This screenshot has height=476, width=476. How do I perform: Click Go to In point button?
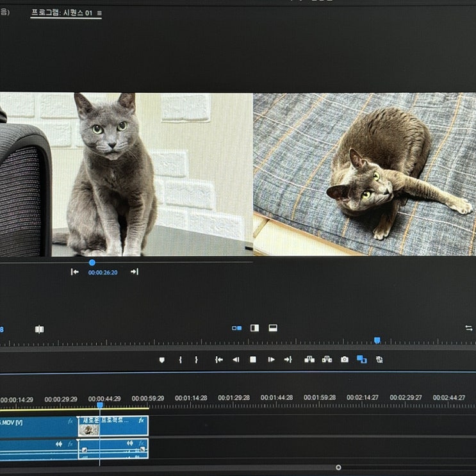(x=219, y=360)
